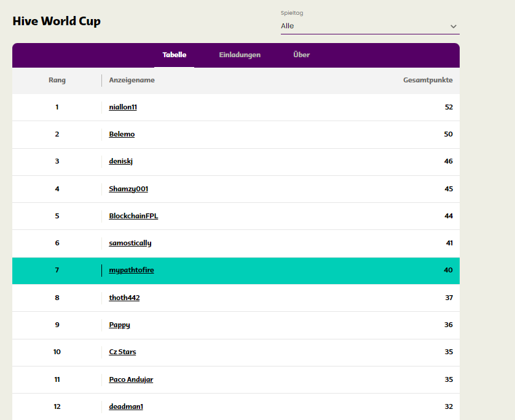Open the samostically link
Screen dimensions: 515x420
[x=130, y=243]
